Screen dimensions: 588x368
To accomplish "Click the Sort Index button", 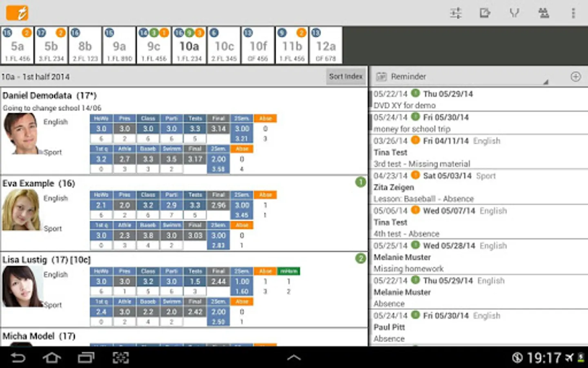I will pyautogui.click(x=345, y=76).
